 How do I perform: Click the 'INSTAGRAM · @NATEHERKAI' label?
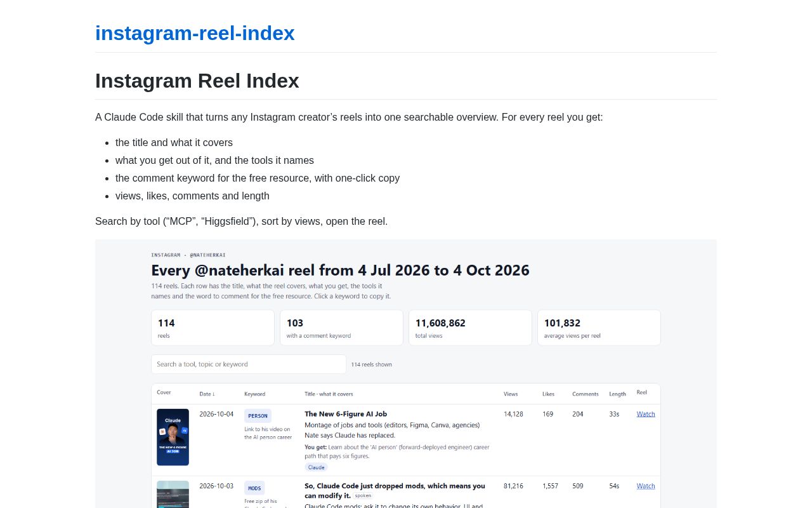click(x=188, y=255)
